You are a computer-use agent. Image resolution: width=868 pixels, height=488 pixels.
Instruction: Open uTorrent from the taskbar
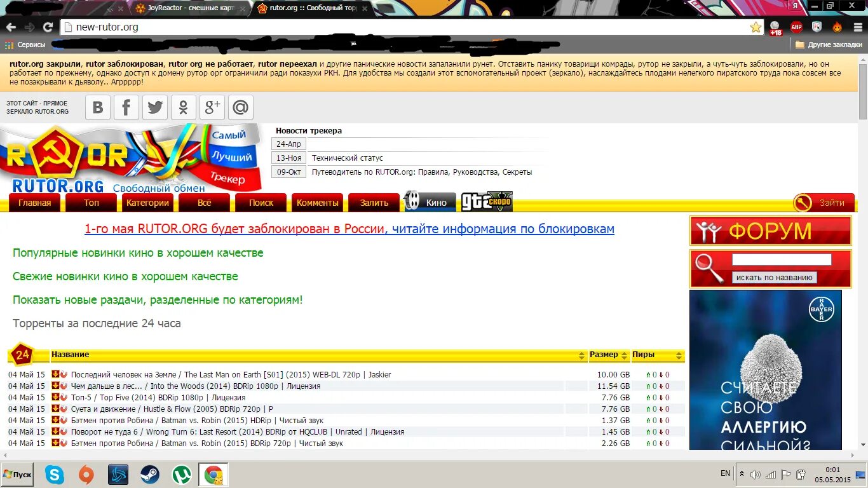[x=182, y=475]
